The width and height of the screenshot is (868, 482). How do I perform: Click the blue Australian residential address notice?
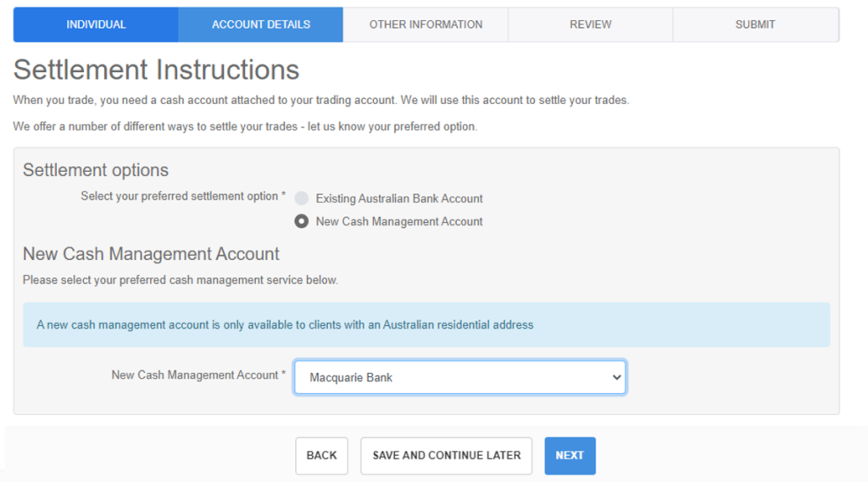pyautogui.click(x=426, y=324)
